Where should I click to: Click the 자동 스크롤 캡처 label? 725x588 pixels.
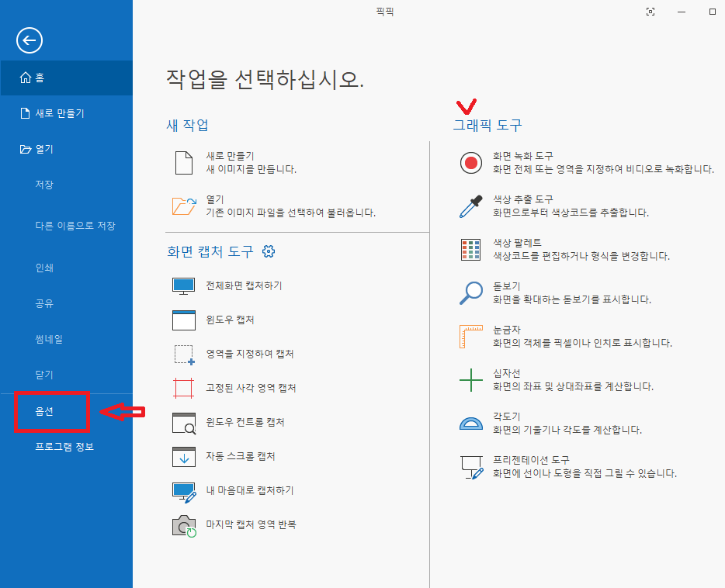tap(241, 456)
